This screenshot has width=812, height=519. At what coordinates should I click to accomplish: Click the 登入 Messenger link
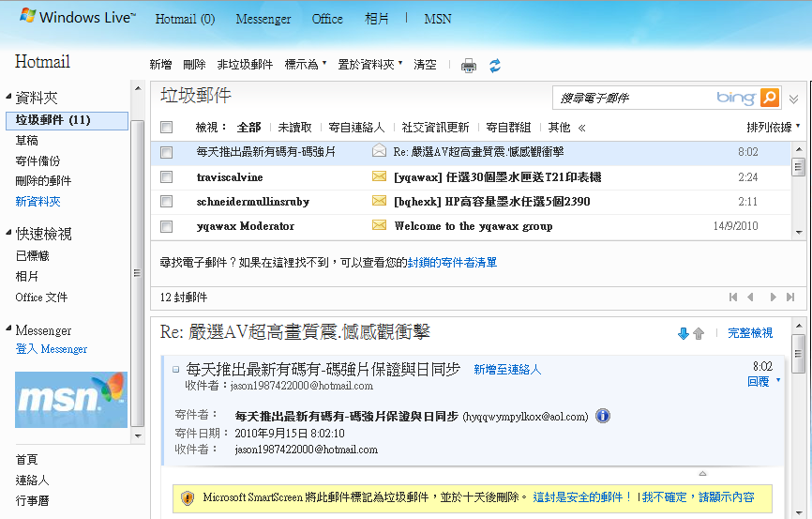(x=52, y=349)
